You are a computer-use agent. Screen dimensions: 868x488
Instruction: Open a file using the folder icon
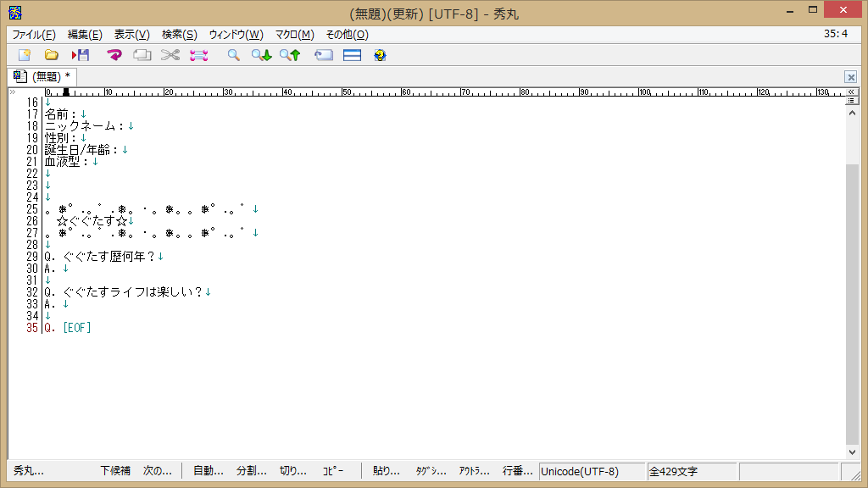(x=52, y=55)
